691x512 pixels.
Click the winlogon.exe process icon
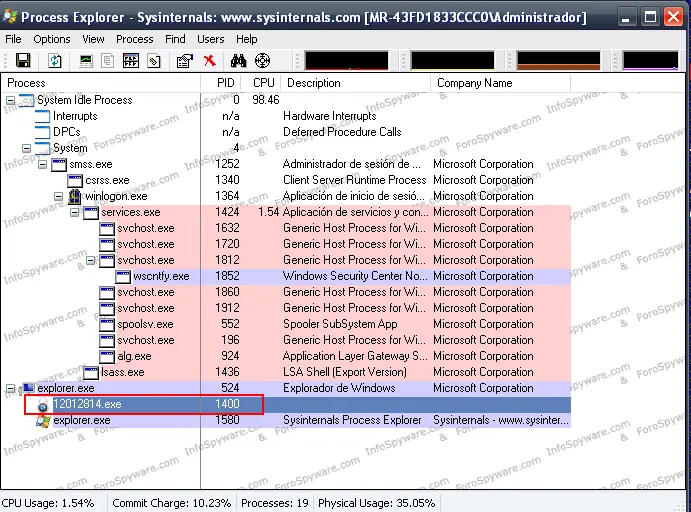75,196
